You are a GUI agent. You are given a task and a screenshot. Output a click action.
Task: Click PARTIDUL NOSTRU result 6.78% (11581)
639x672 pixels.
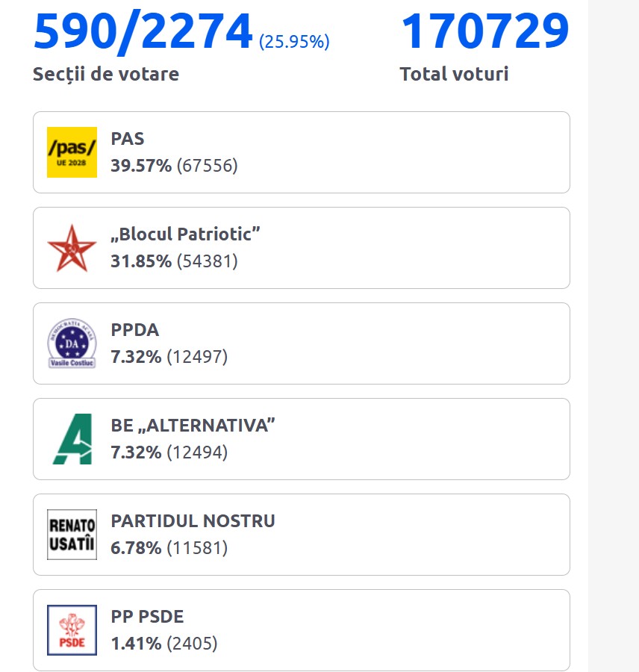[169, 548]
